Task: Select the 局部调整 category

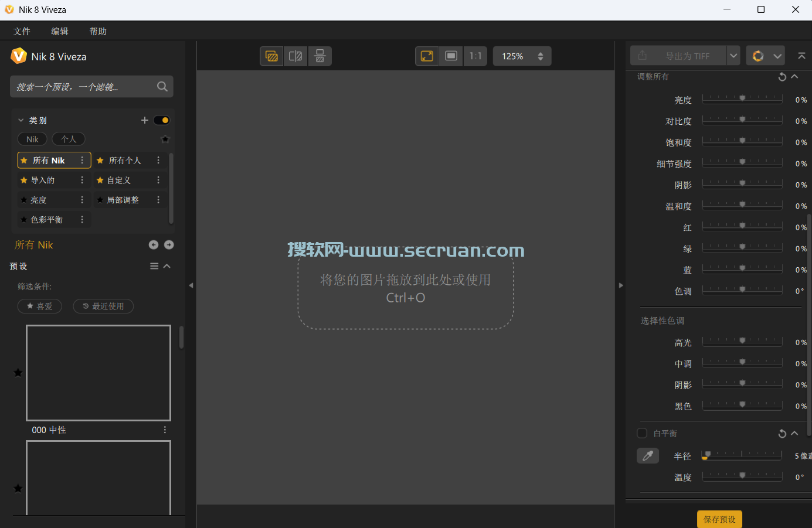Action: tap(123, 200)
